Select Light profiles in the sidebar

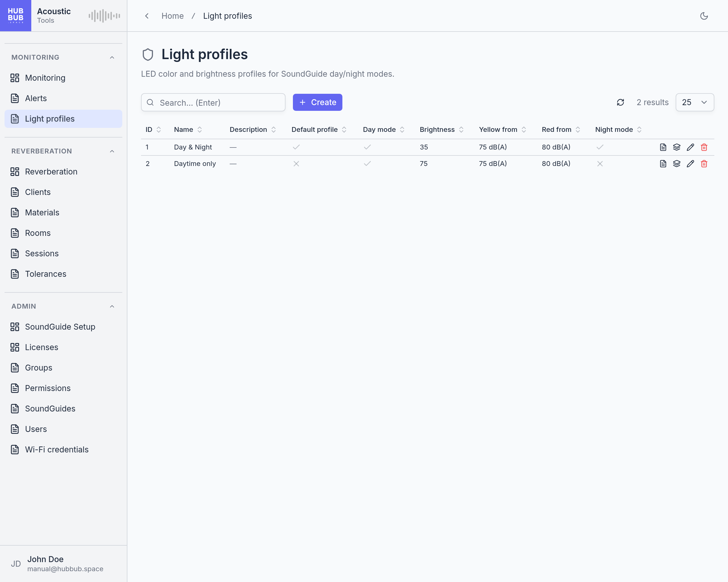click(x=63, y=119)
